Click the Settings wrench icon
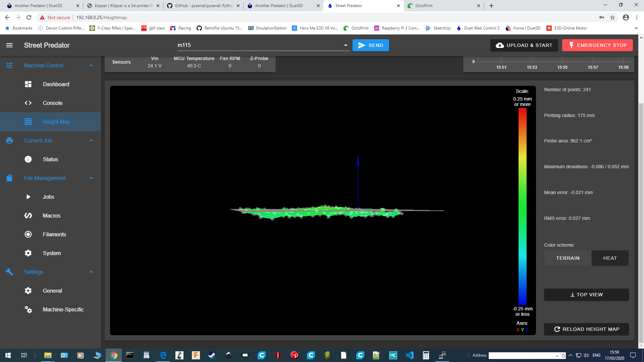This screenshot has width=644, height=362. click(9, 272)
